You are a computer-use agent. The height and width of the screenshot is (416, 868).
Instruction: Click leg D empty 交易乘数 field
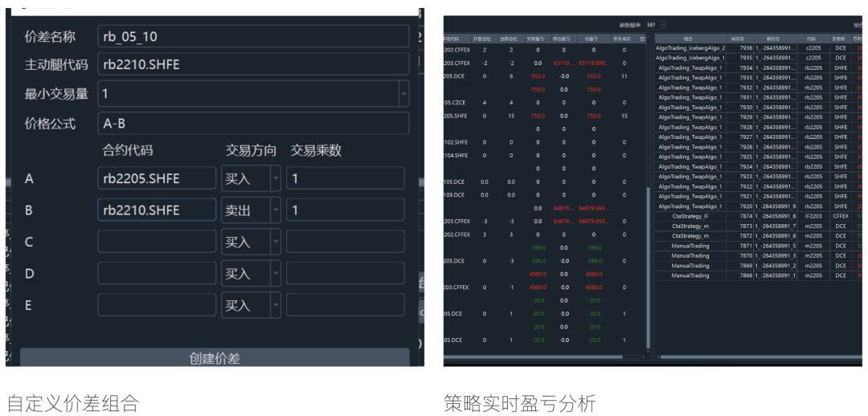pyautogui.click(x=346, y=273)
